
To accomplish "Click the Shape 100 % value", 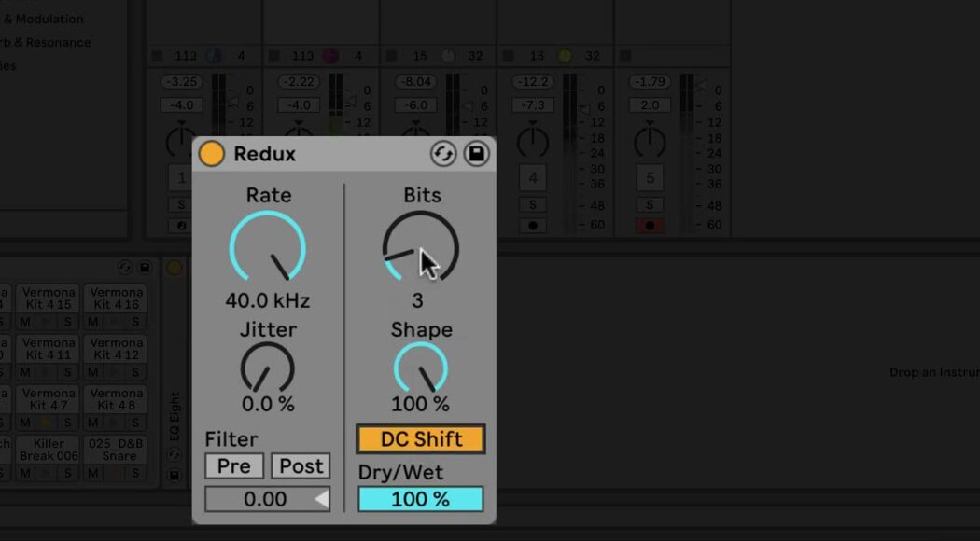I will [420, 404].
